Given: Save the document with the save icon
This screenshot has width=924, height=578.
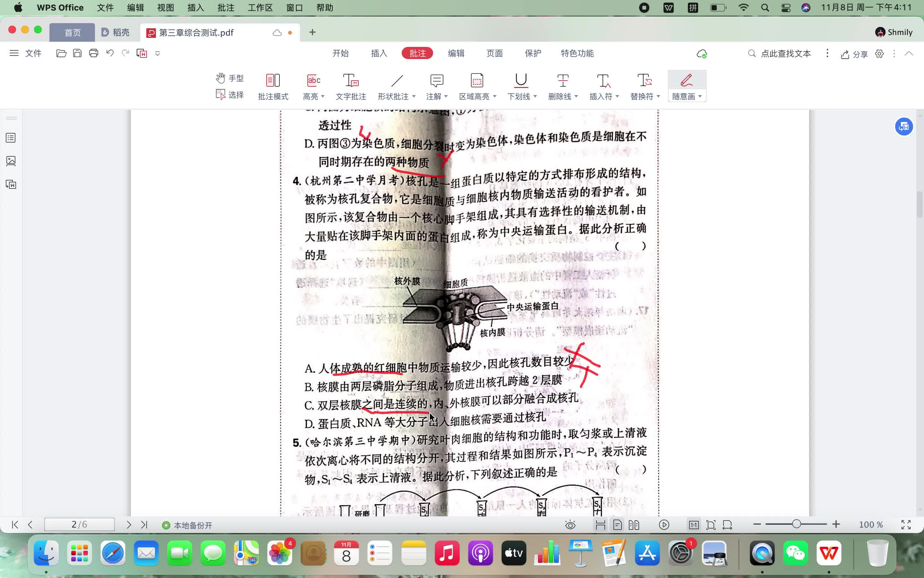Looking at the screenshot, I should (77, 53).
